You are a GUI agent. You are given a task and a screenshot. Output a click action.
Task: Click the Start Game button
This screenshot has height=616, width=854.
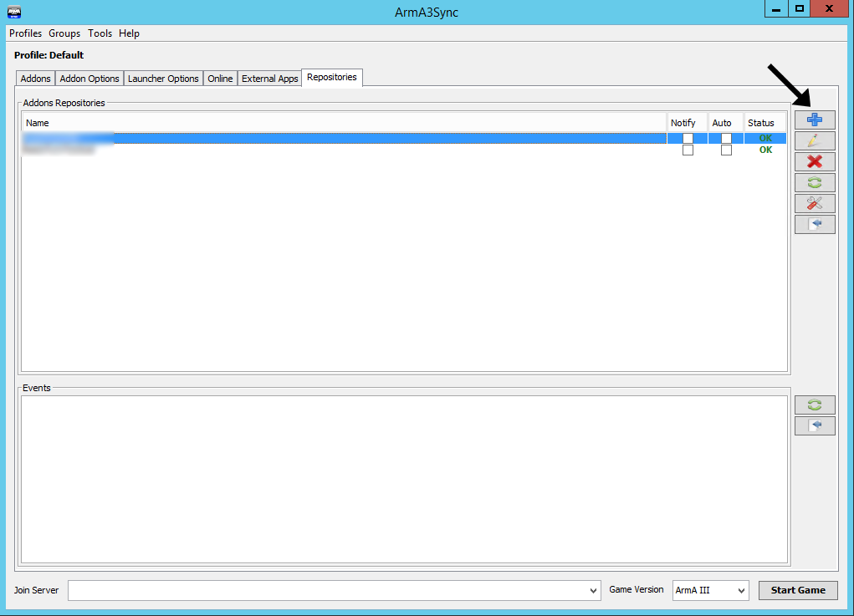coord(798,590)
